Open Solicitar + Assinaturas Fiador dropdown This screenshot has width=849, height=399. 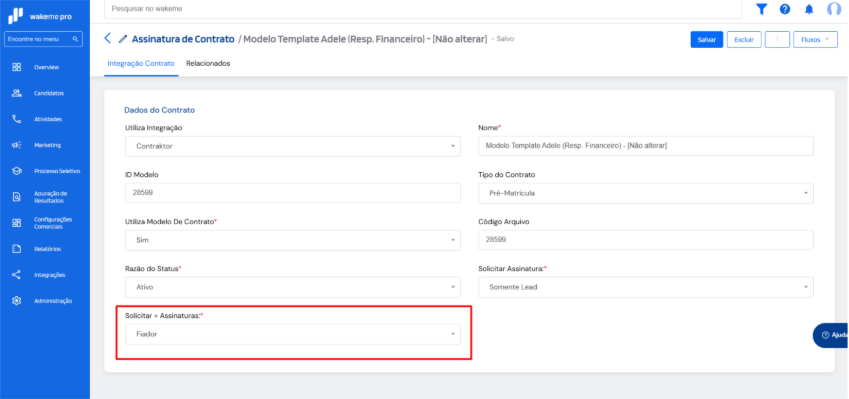(x=293, y=334)
